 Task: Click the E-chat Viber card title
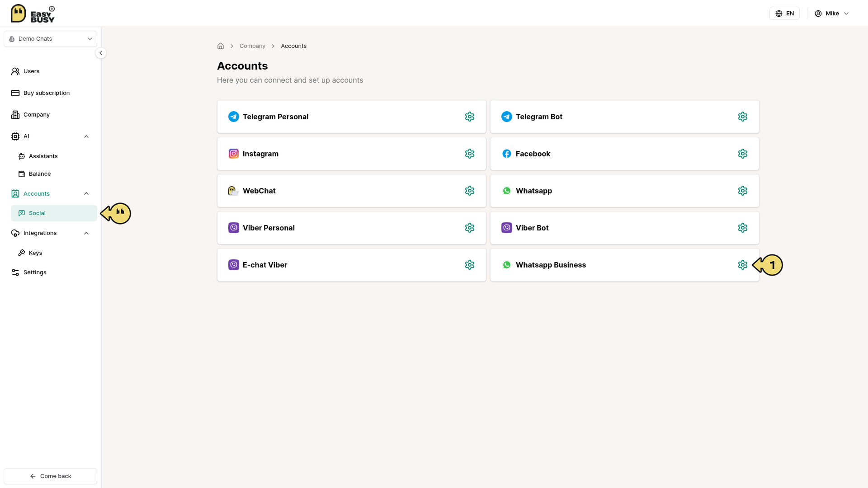265,265
